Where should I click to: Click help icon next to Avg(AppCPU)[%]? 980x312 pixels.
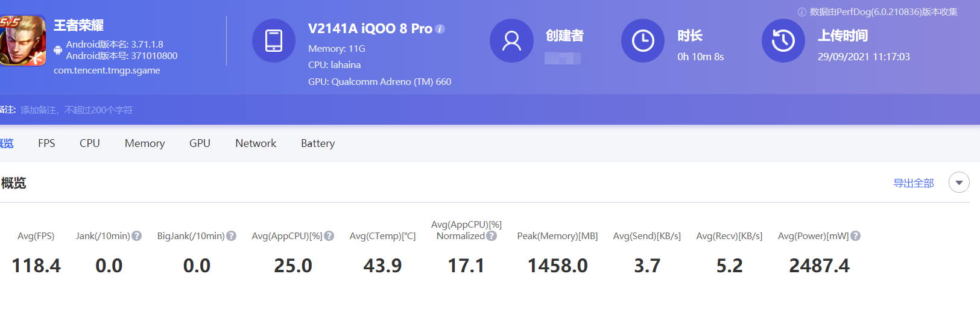pyautogui.click(x=329, y=236)
